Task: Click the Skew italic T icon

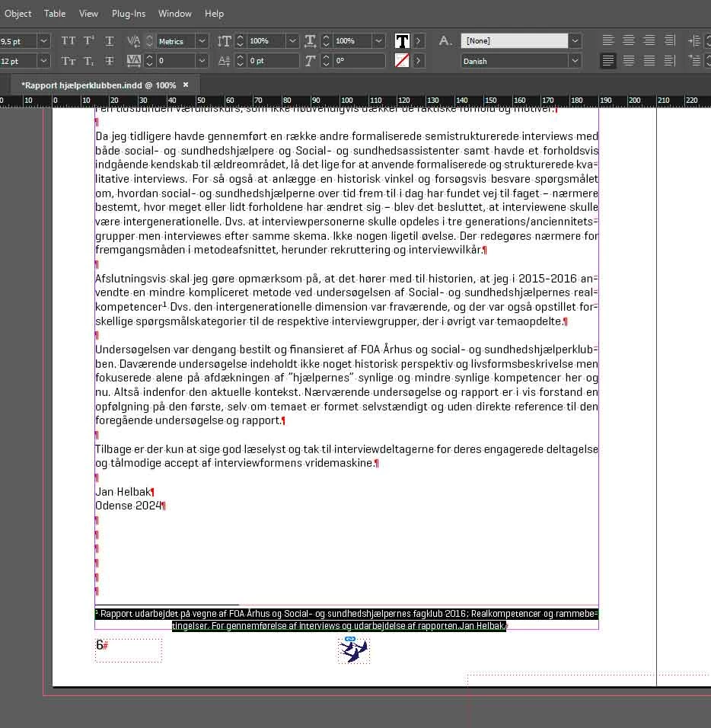Action: pyautogui.click(x=310, y=61)
